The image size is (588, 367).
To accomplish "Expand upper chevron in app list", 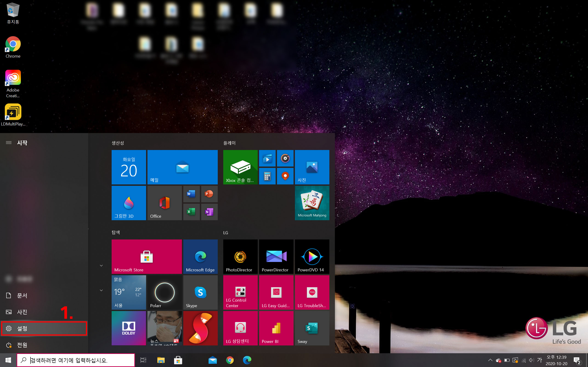I will point(101,266).
